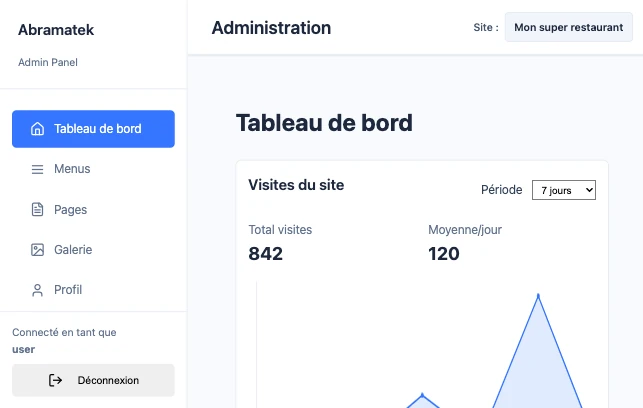
Task: Click the highest peak point on visits chart
Action: (538, 295)
